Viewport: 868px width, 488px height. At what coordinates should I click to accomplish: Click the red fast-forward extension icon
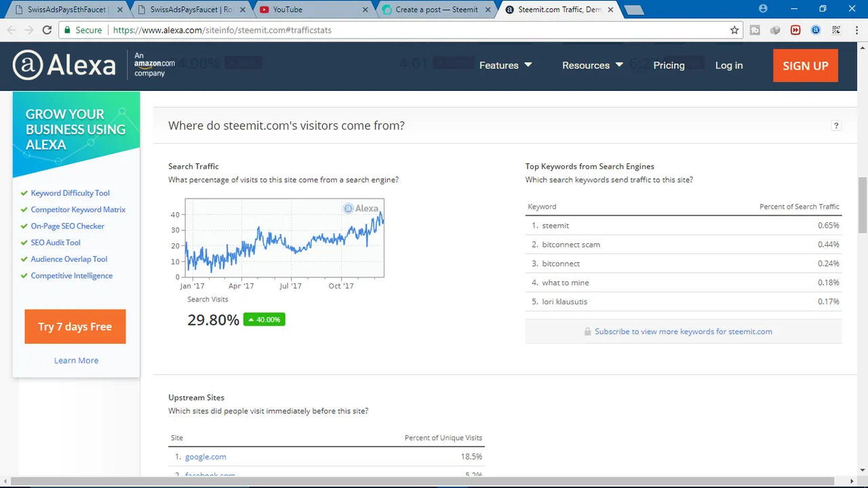(x=795, y=30)
